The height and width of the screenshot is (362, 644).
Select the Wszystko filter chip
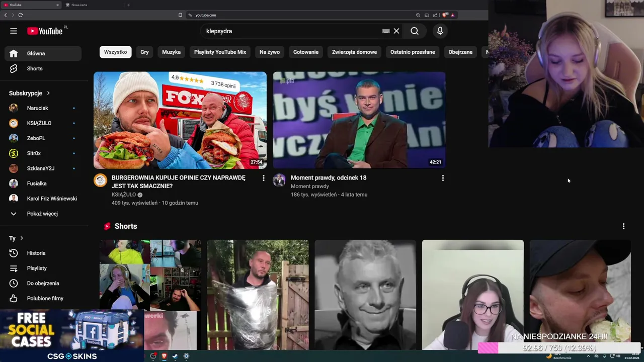coord(115,52)
